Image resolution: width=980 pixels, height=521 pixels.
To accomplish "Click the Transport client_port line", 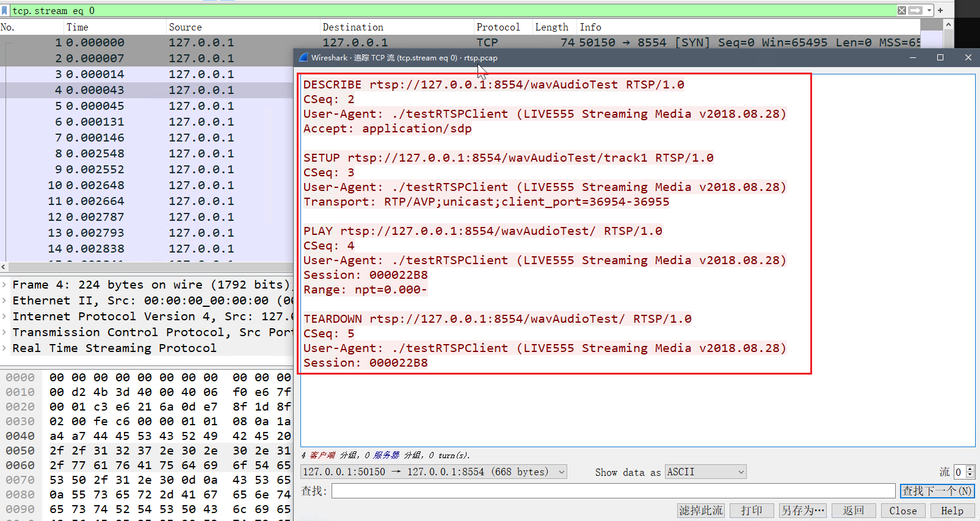I will (486, 201).
